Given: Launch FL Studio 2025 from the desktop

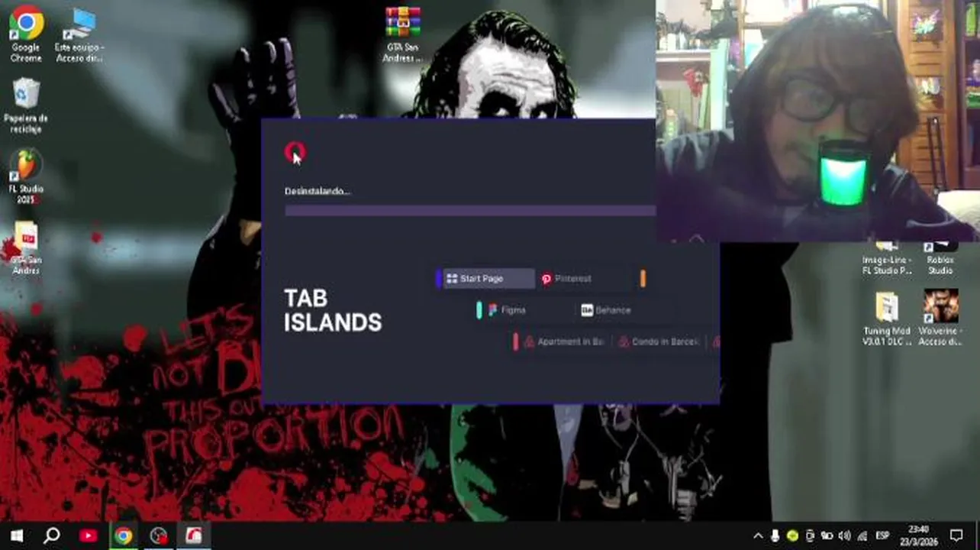Looking at the screenshot, I should click(26, 176).
